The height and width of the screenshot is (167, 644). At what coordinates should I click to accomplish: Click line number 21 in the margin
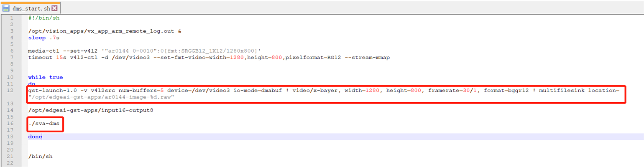[x=11, y=156]
